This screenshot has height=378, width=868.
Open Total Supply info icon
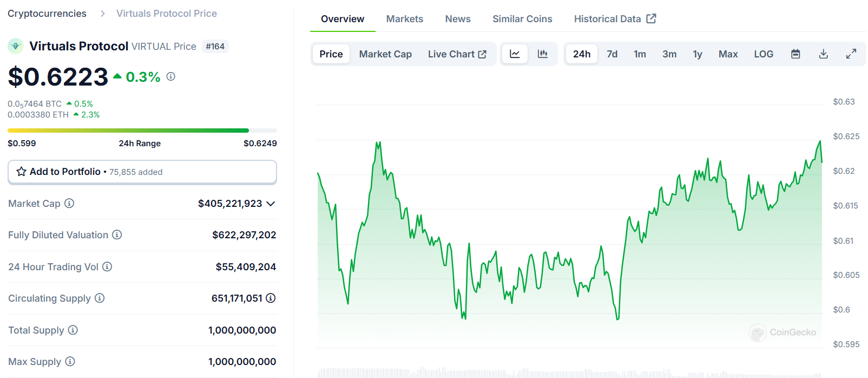click(73, 330)
